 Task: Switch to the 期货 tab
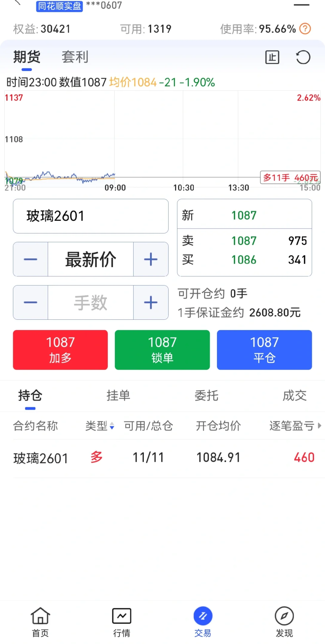pyautogui.click(x=27, y=57)
